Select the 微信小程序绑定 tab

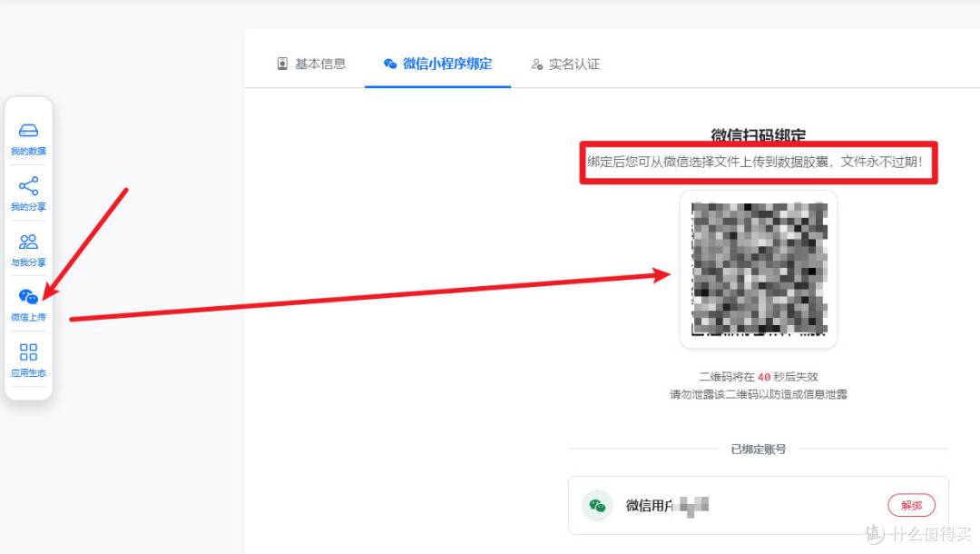437,64
